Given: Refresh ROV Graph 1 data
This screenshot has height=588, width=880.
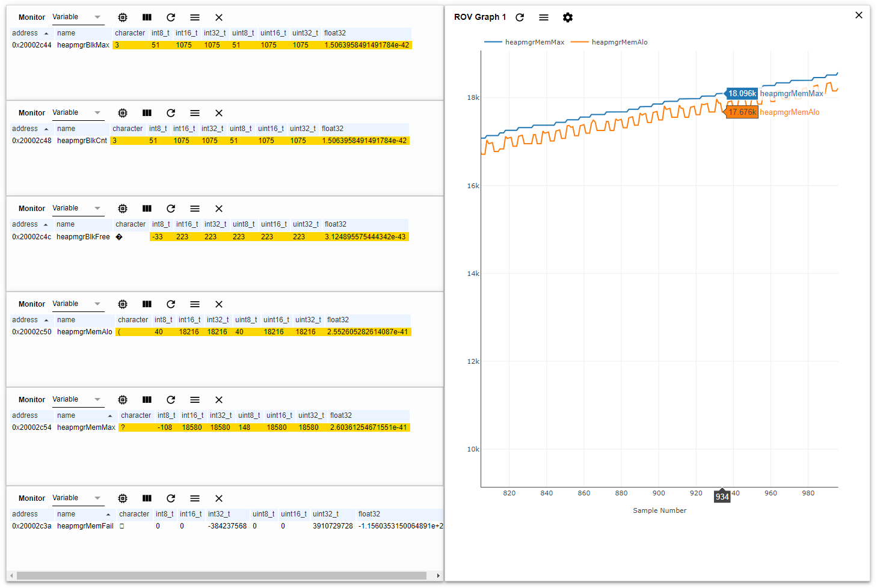Looking at the screenshot, I should [520, 17].
